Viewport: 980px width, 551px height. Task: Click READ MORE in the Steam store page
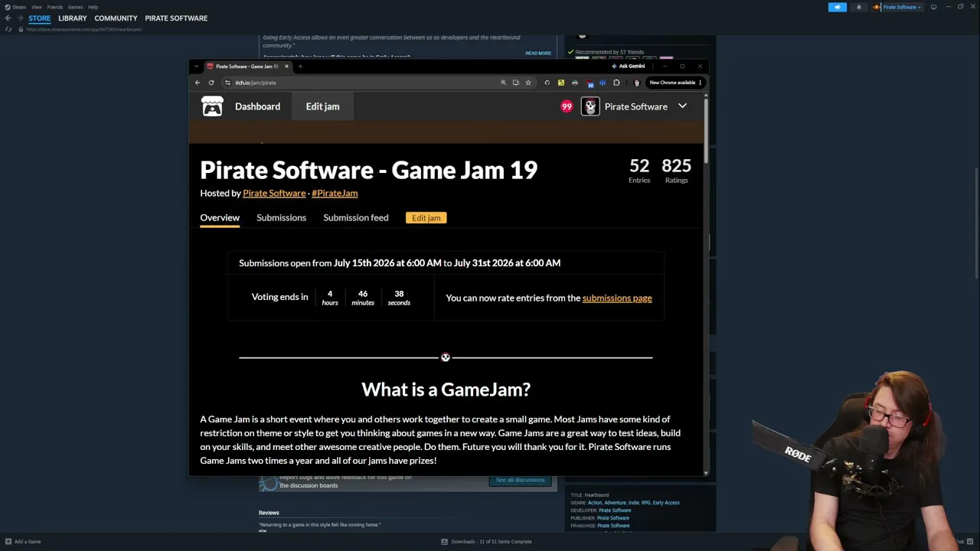point(538,54)
